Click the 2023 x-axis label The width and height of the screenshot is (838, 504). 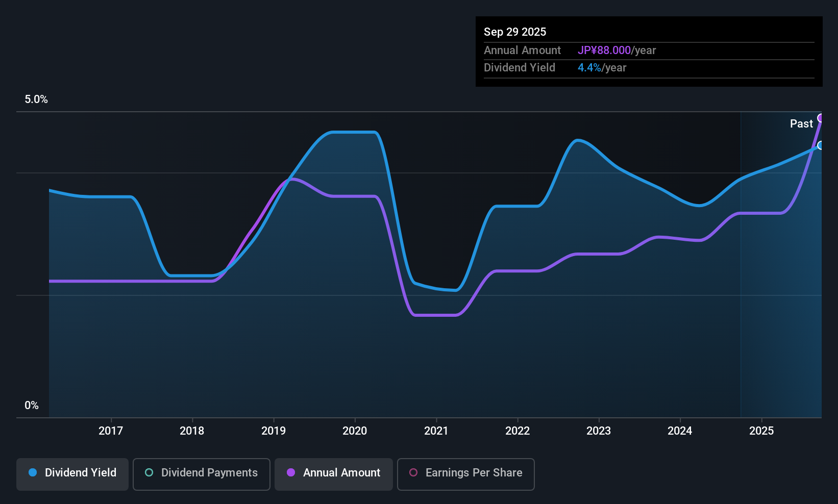599,431
